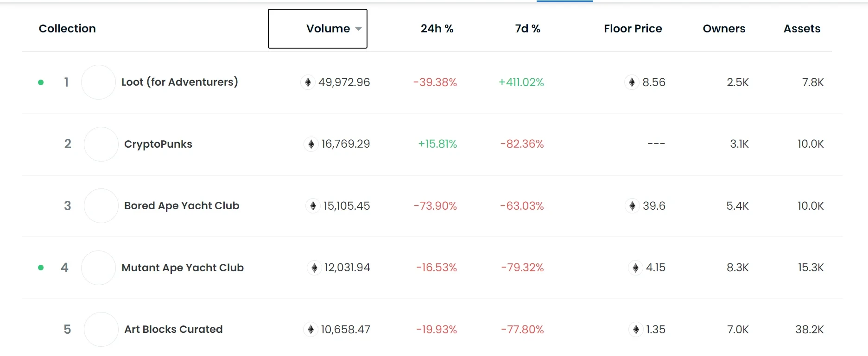Click Ethereum icon next to Bored Ape volume
Viewport: 868px width, 356px height.
313,206
